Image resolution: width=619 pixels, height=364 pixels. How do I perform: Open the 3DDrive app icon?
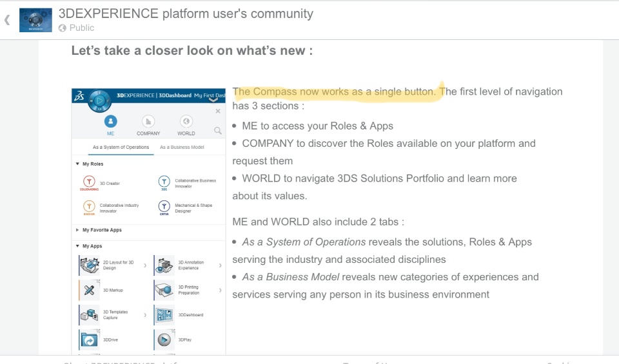(x=90, y=340)
